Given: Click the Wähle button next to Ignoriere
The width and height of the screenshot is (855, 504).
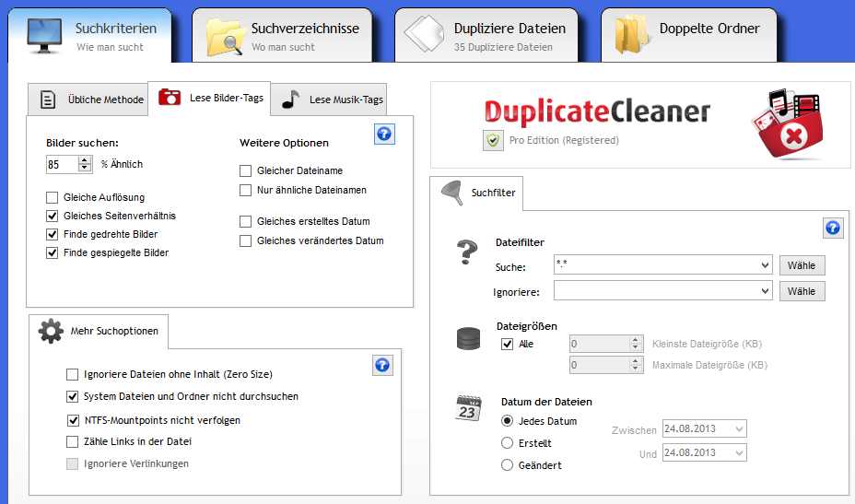Looking at the screenshot, I should (802, 291).
